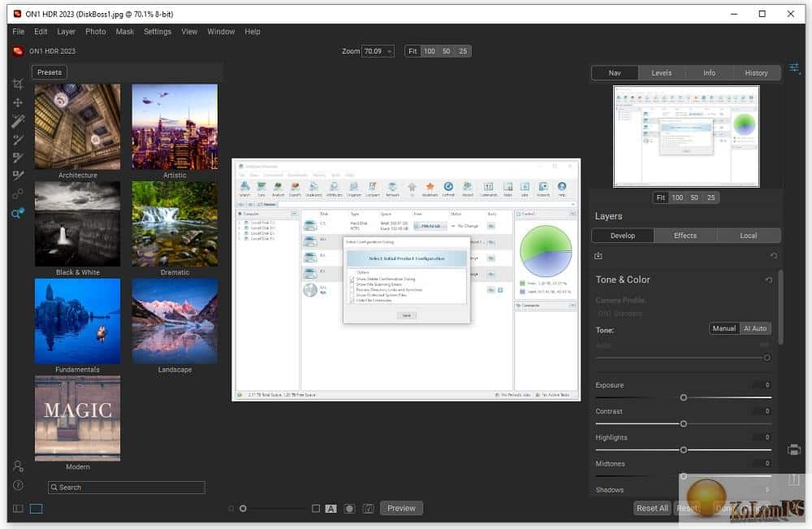Adjust the Contrast slider handle

click(x=684, y=424)
